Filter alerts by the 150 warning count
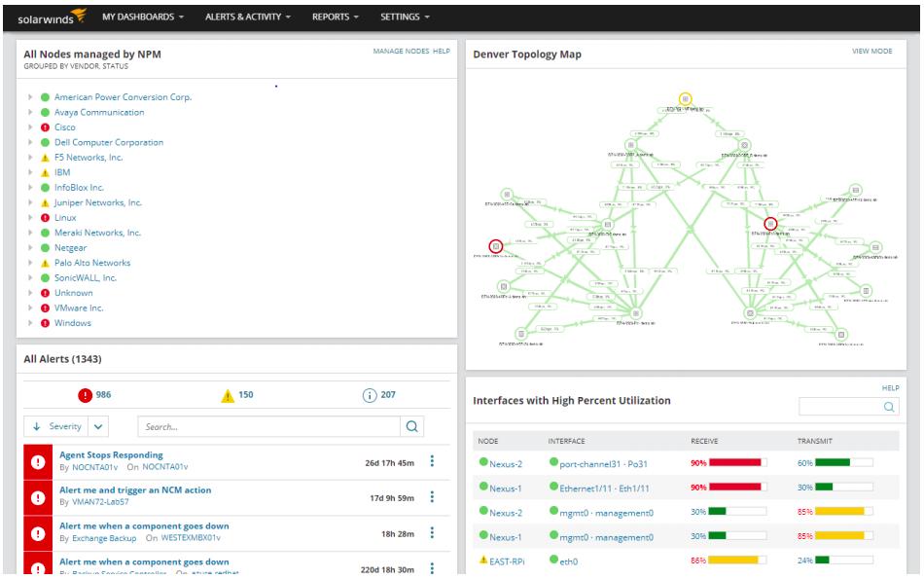 pos(237,395)
